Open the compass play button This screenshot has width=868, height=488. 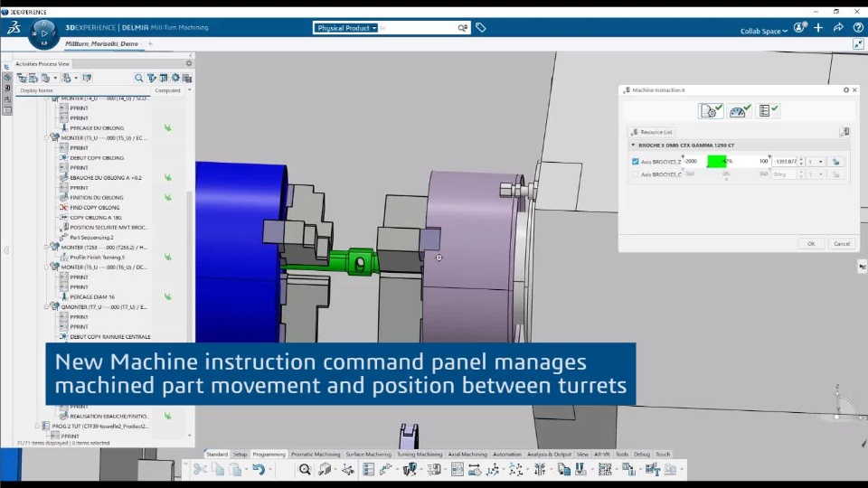click(x=43, y=33)
